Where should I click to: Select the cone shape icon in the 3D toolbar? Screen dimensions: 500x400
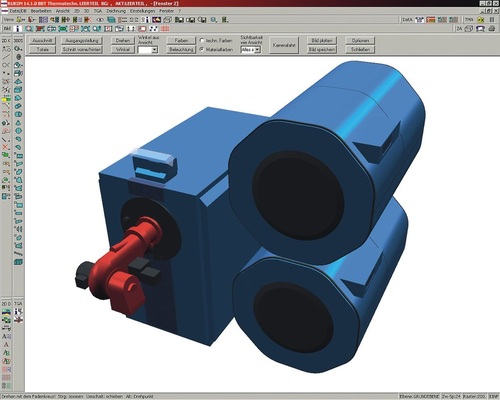click(19, 122)
